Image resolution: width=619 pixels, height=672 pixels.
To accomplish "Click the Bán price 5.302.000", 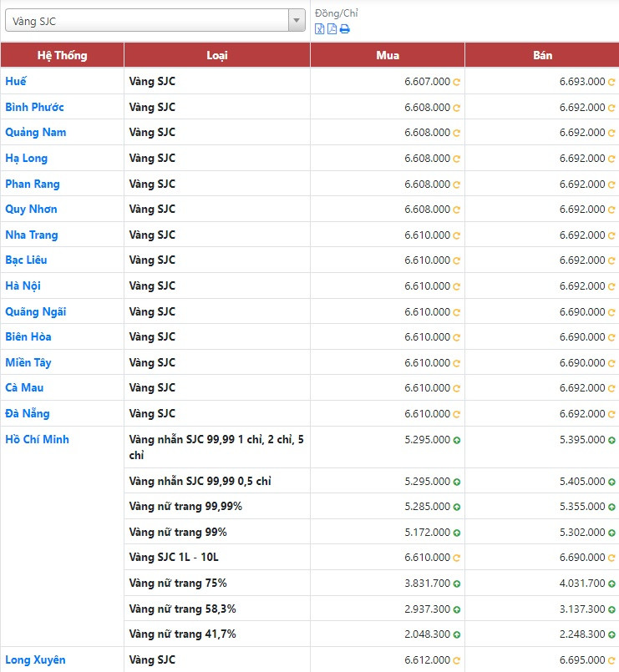I will point(582,533).
